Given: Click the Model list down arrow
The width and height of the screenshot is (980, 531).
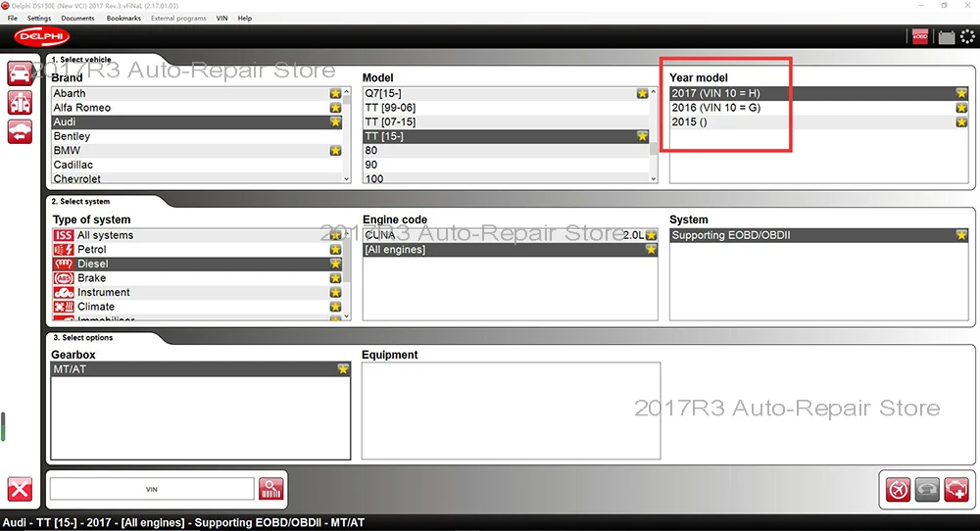Looking at the screenshot, I should [654, 178].
